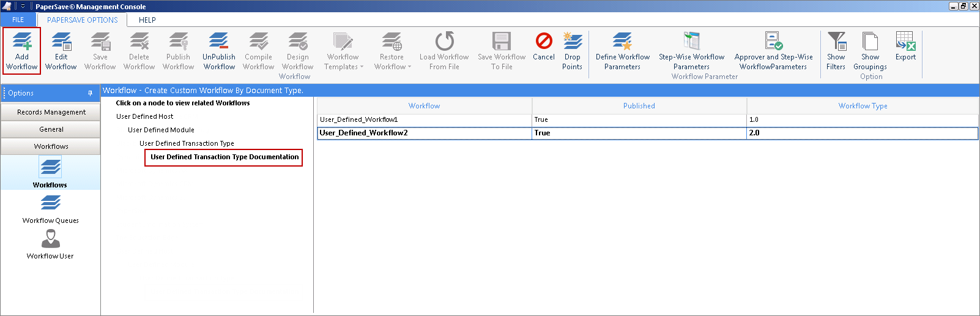The image size is (980, 316).
Task: Open the Records Management section
Action: 51,112
